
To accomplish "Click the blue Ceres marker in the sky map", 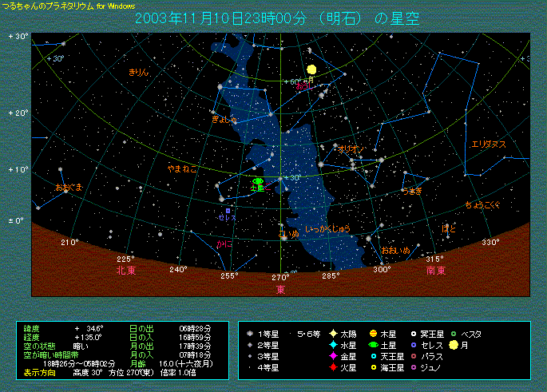I will click(x=228, y=211).
